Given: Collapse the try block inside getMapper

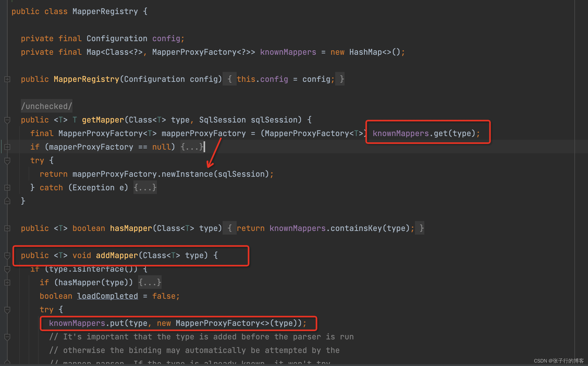Looking at the screenshot, I should pos(7,161).
